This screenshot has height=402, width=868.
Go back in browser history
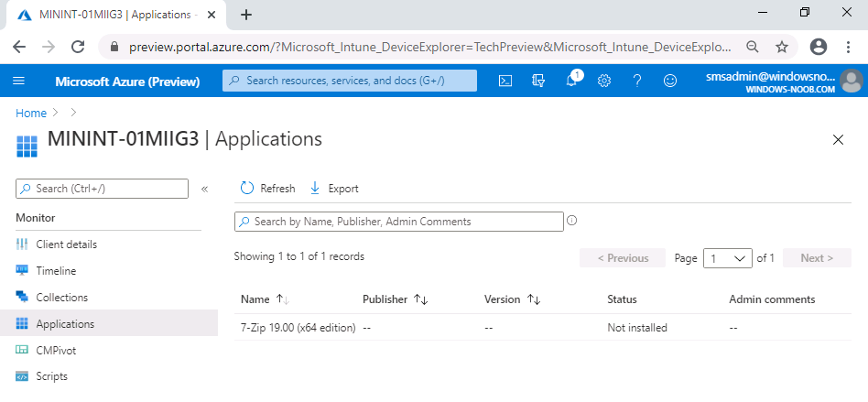19,47
